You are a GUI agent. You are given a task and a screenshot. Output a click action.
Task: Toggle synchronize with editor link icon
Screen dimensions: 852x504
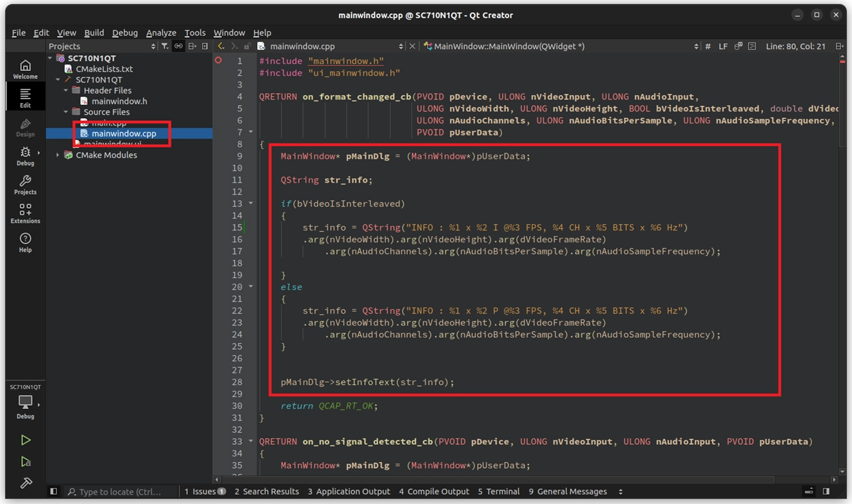[178, 46]
